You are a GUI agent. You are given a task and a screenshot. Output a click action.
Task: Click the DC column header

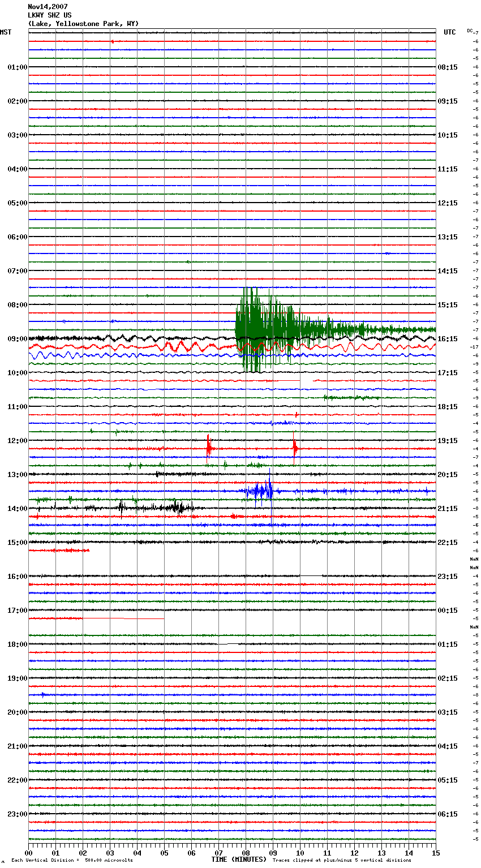point(470,31)
